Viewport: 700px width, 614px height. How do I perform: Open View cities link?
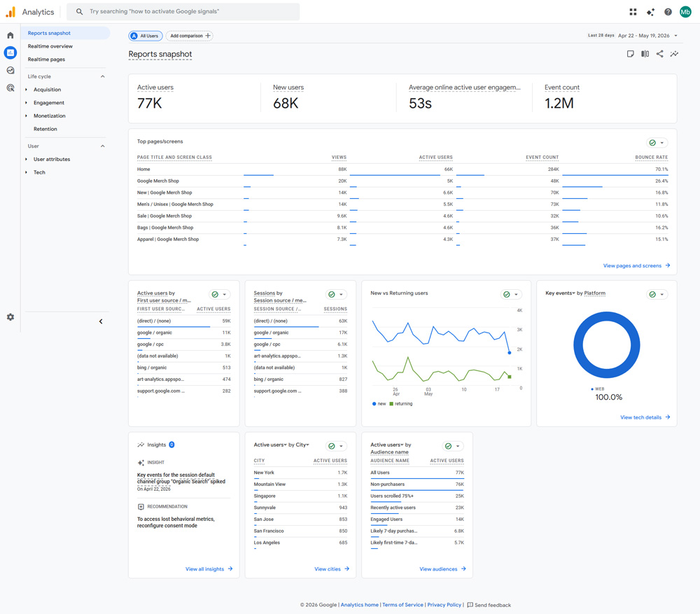[x=332, y=569]
